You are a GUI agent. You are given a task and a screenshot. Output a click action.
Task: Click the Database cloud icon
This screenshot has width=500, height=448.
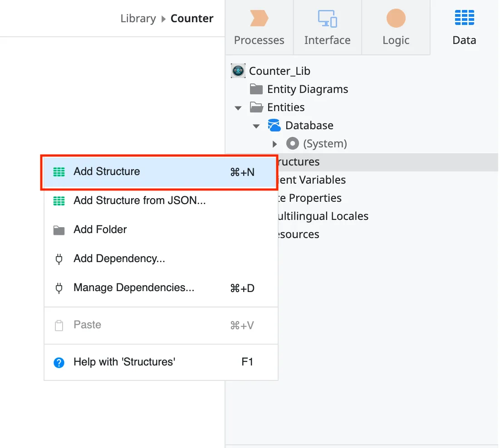275,126
